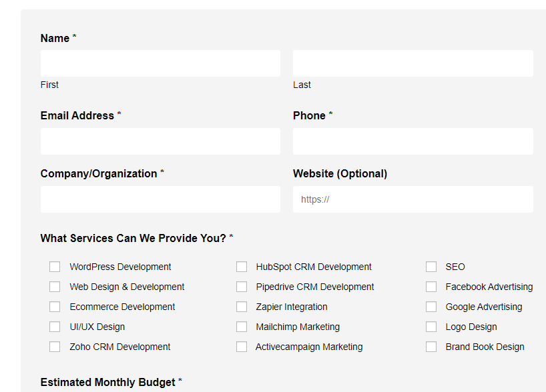Enable the UI/UX Design checkbox
Screen dimensions: 546x392
click(x=55, y=327)
